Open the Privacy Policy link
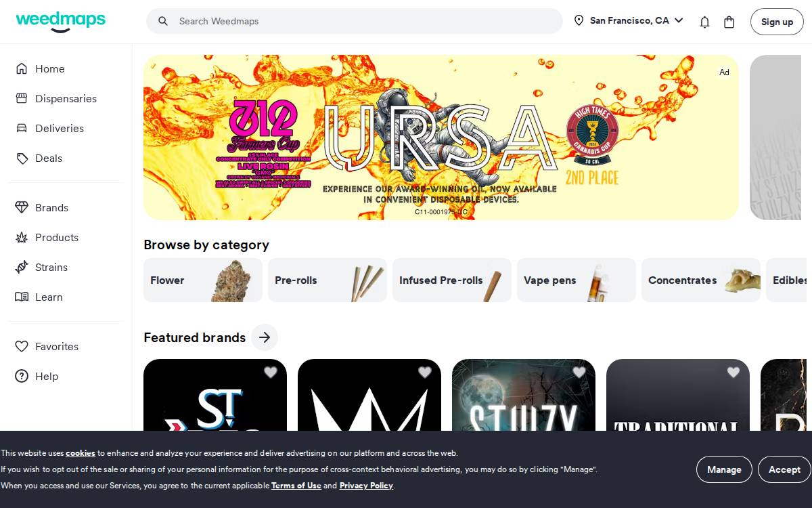Image resolution: width=812 pixels, height=508 pixels. 366,486
